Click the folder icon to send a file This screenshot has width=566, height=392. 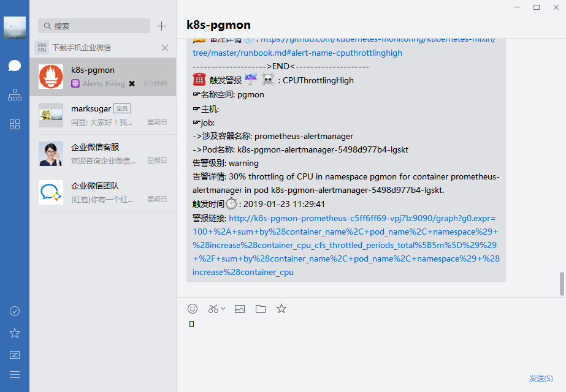tap(261, 309)
